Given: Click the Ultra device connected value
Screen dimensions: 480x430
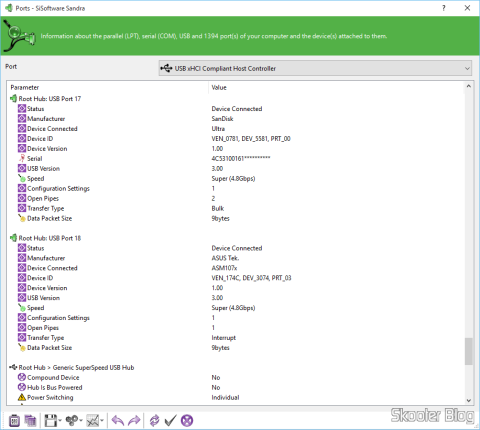Looking at the screenshot, I should tap(218, 129).
